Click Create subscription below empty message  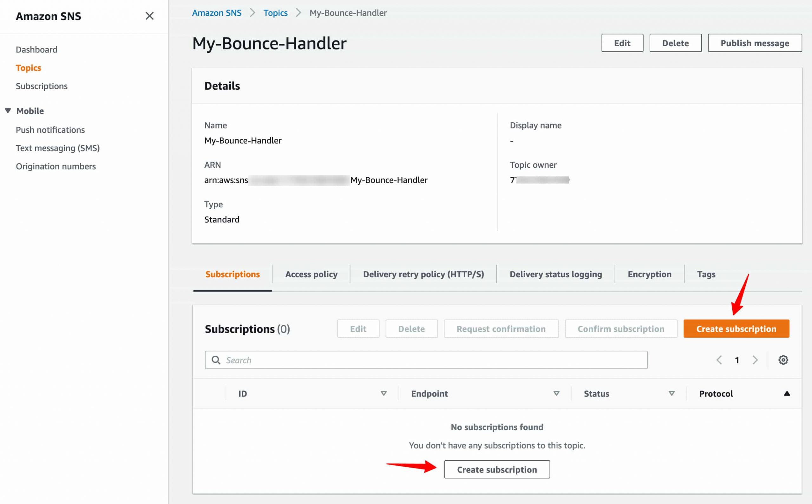(497, 469)
